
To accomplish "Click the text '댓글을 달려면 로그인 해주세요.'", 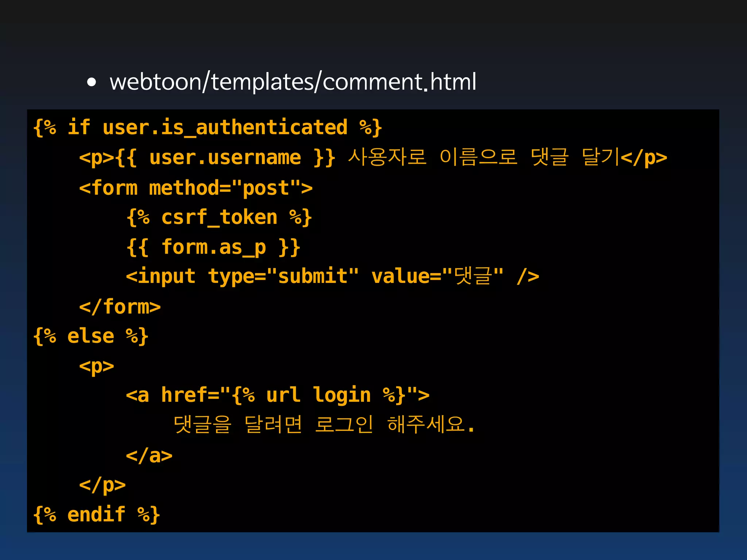I will pyautogui.click(x=324, y=424).
